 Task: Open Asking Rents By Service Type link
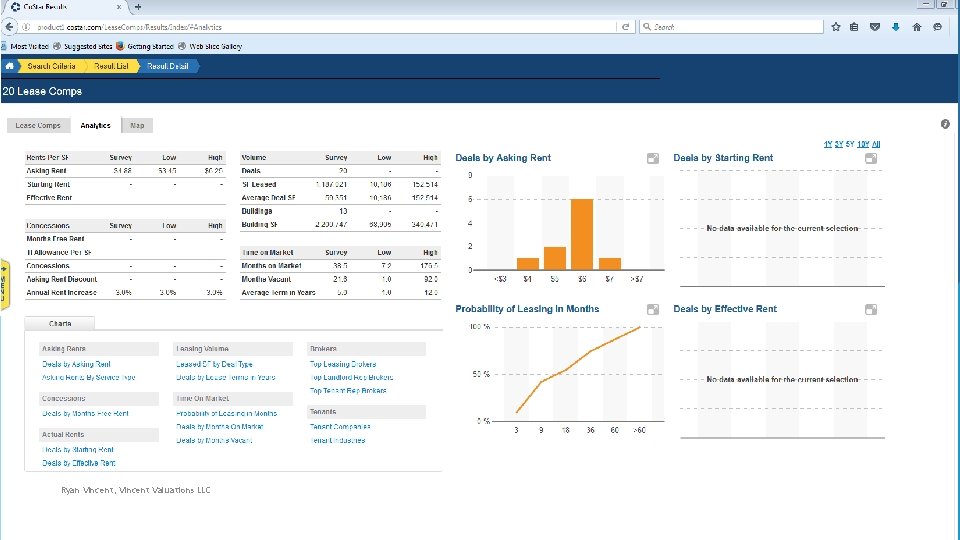tap(89, 378)
